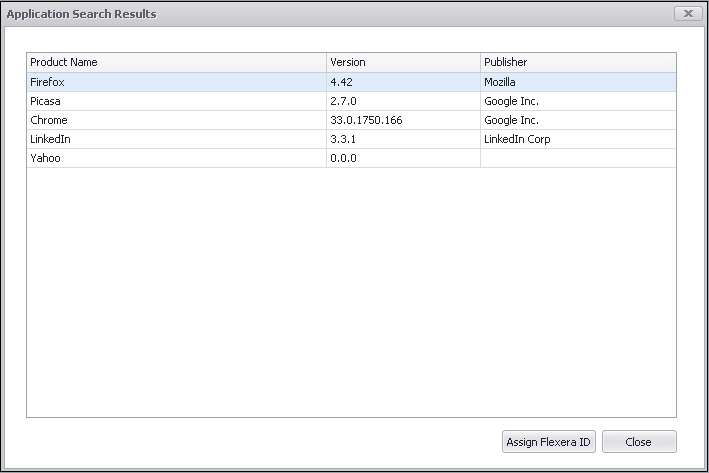Screen dimensions: 709x473
Task: Click Google Inc. publisher in Picasa row
Action: (511, 101)
